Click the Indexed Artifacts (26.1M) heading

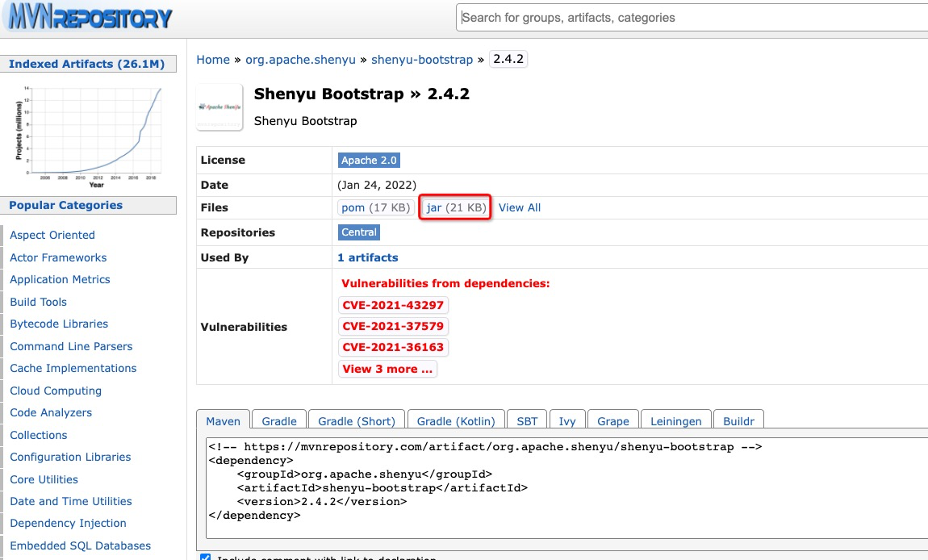click(x=86, y=64)
